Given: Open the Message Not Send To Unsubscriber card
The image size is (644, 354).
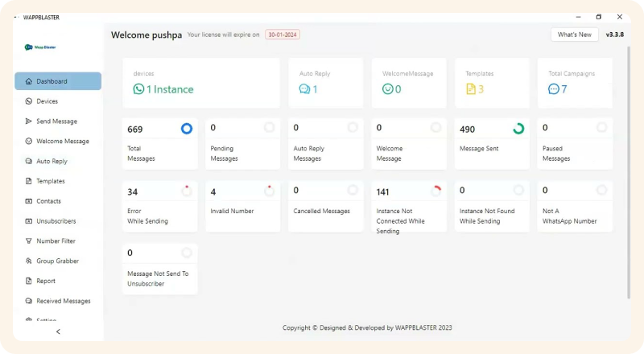Looking at the screenshot, I should 159,269.
